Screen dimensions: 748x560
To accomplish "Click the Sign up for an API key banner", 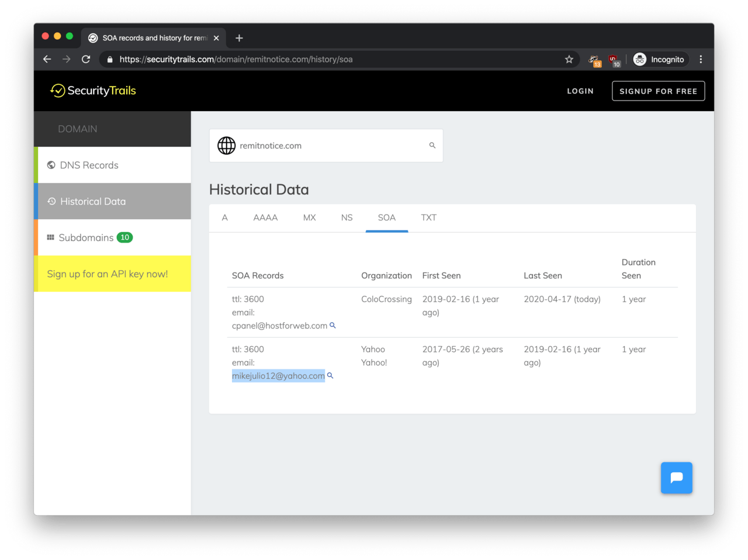I will pos(112,274).
